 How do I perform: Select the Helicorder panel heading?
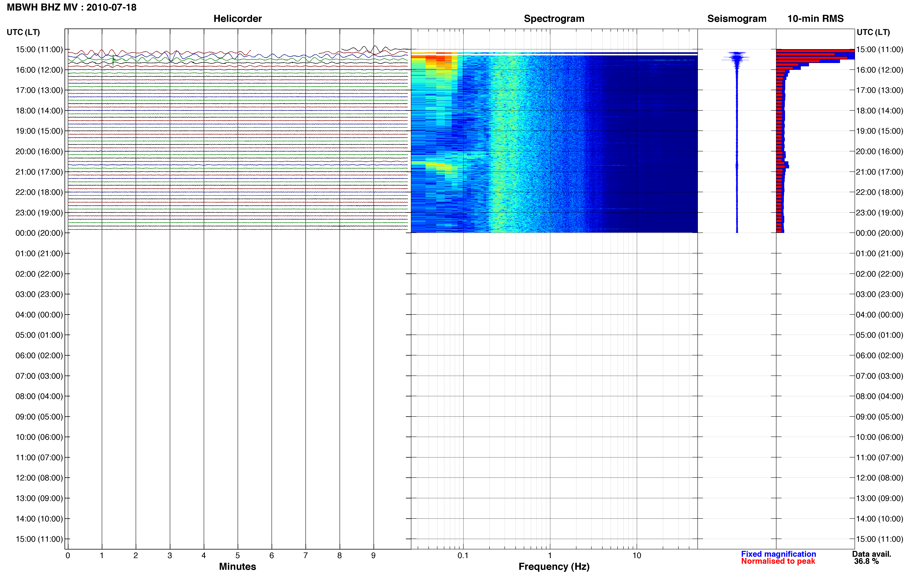[237, 18]
